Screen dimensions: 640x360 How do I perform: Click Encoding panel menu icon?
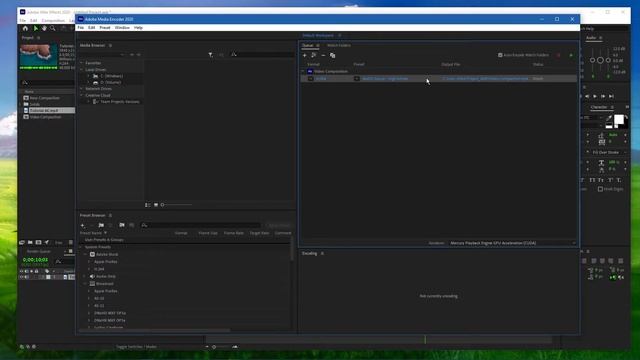click(322, 253)
